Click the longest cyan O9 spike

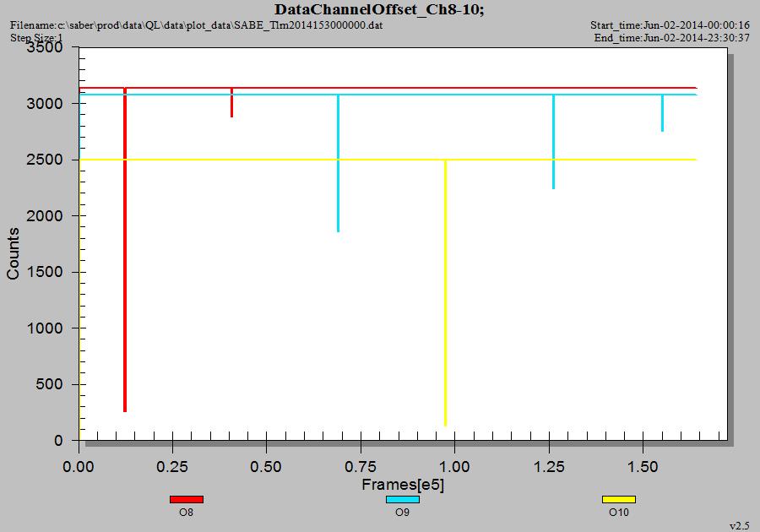(339, 163)
